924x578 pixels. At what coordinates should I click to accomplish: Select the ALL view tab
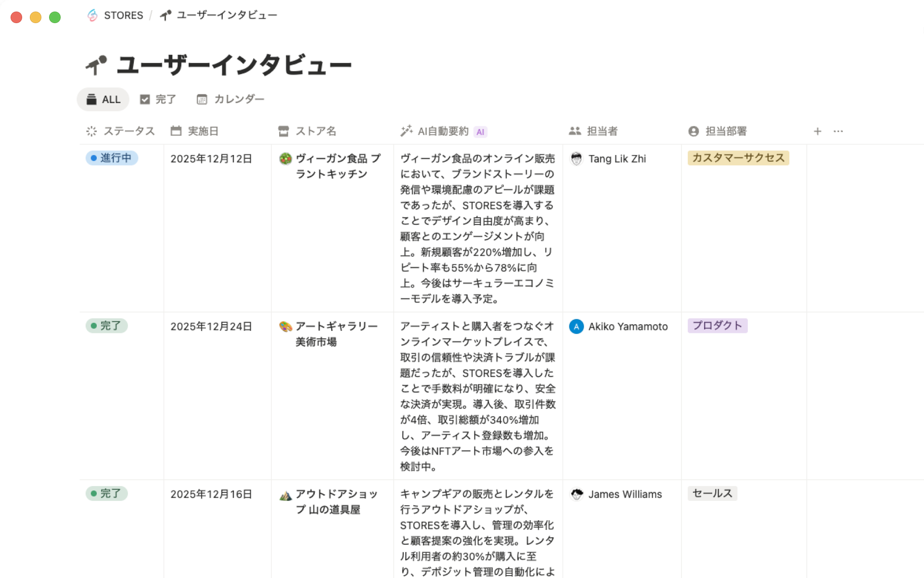tap(103, 99)
